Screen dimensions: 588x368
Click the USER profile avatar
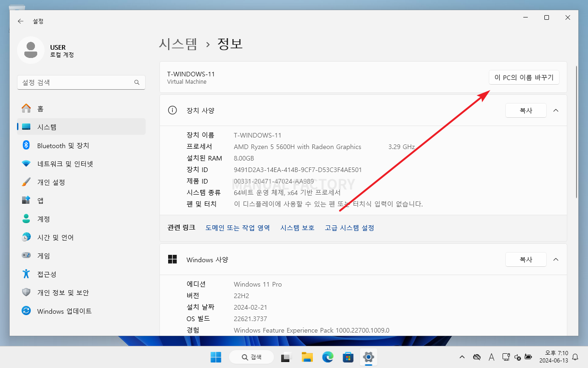click(x=31, y=50)
